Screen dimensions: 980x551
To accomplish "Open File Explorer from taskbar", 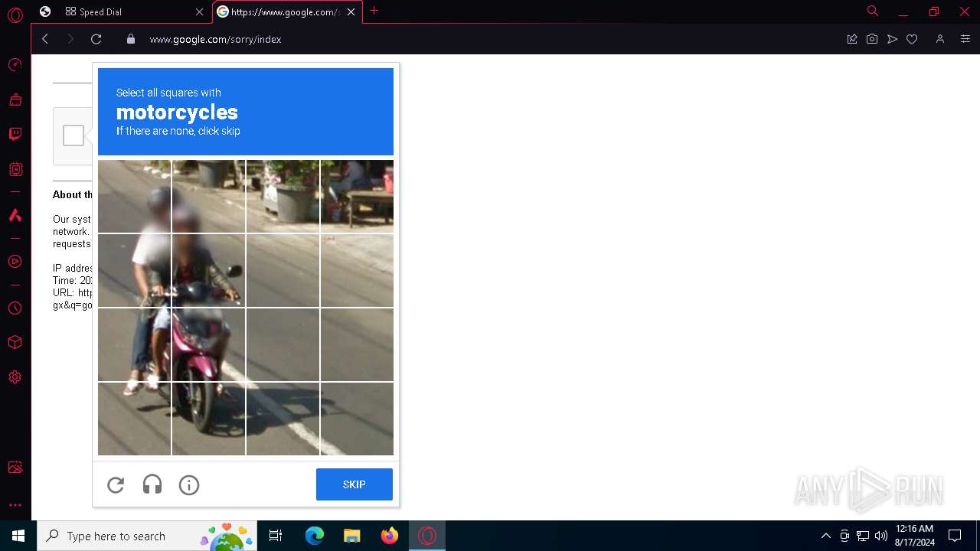I will [x=351, y=536].
